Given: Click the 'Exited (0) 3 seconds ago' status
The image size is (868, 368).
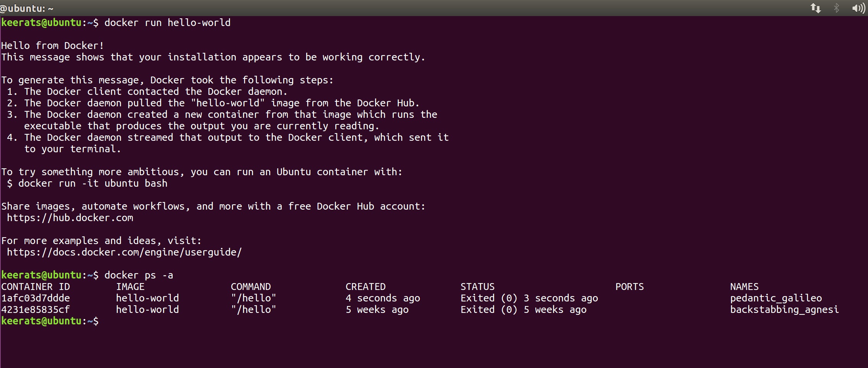Looking at the screenshot, I should click(529, 298).
